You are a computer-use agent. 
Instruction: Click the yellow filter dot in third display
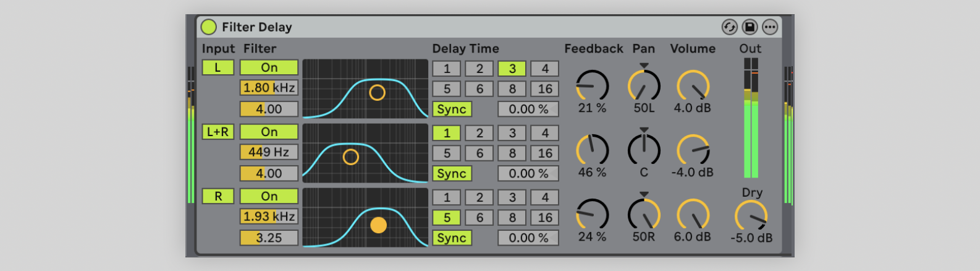pos(378,225)
